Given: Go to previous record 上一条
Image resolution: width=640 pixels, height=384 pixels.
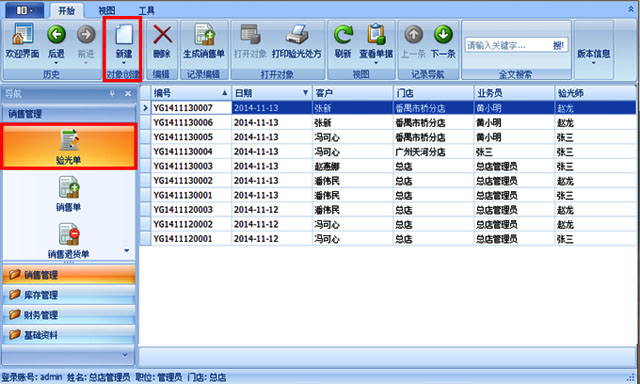Looking at the screenshot, I should (413, 40).
